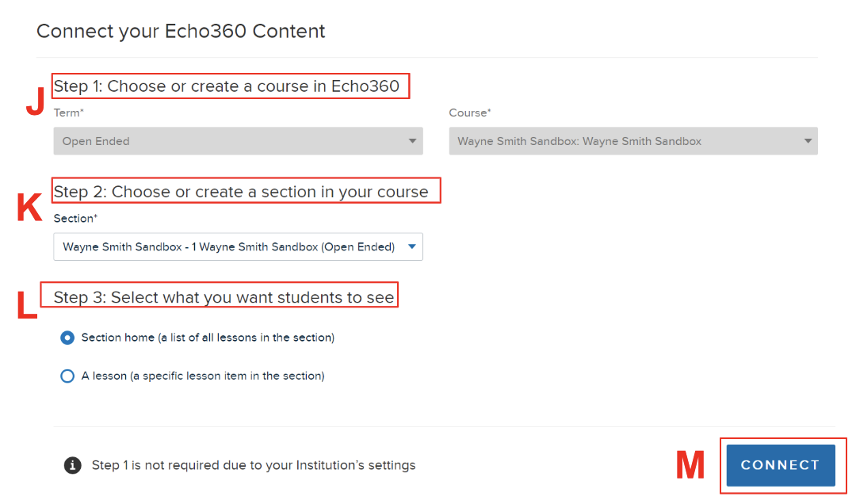Click the 'Step 2: Choose or create a section' heading

pyautogui.click(x=241, y=192)
